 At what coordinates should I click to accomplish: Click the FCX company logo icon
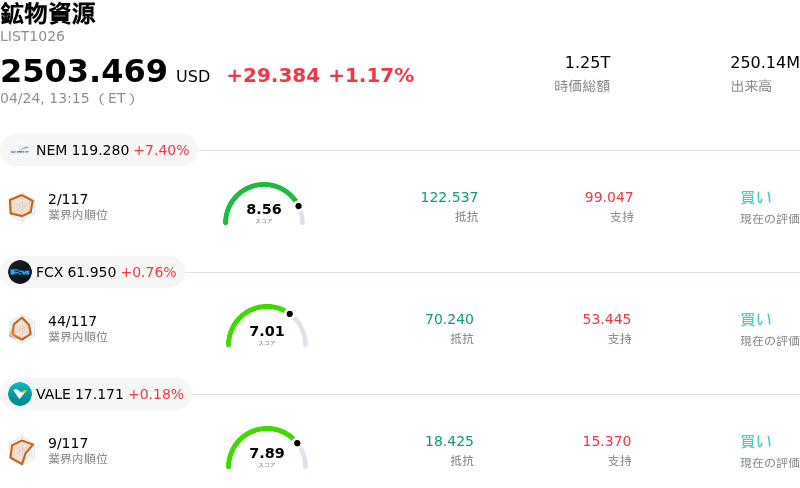[20, 272]
